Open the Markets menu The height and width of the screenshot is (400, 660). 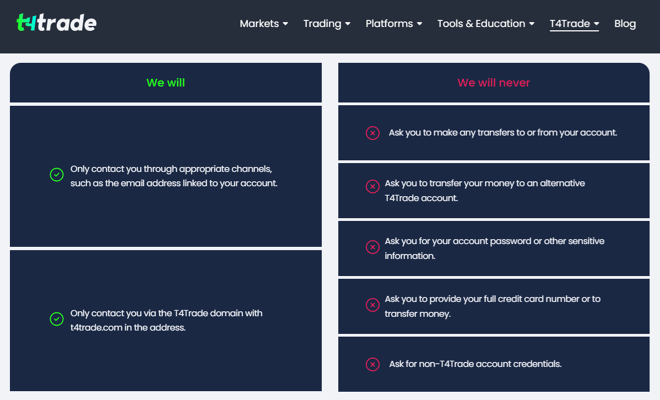tap(263, 24)
